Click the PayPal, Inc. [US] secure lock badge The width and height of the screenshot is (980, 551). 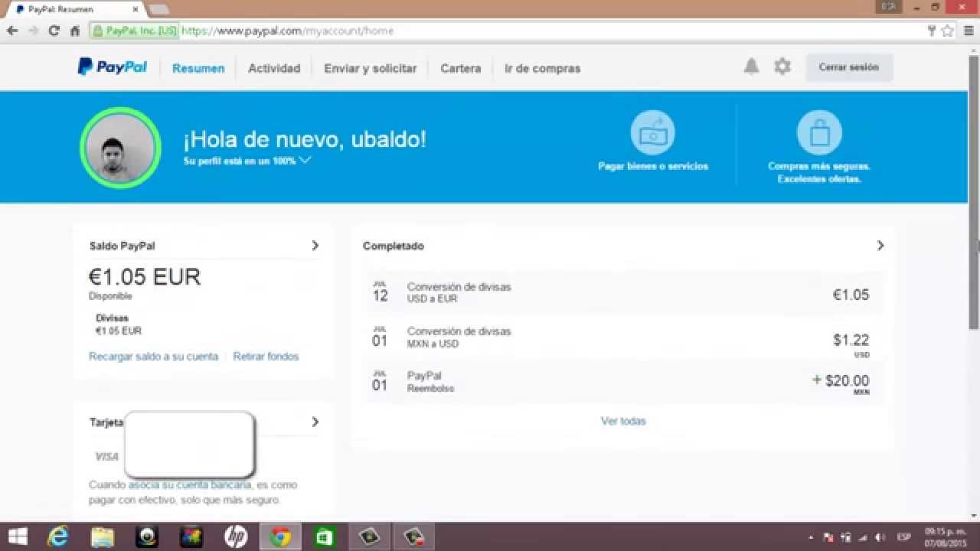[x=135, y=31]
